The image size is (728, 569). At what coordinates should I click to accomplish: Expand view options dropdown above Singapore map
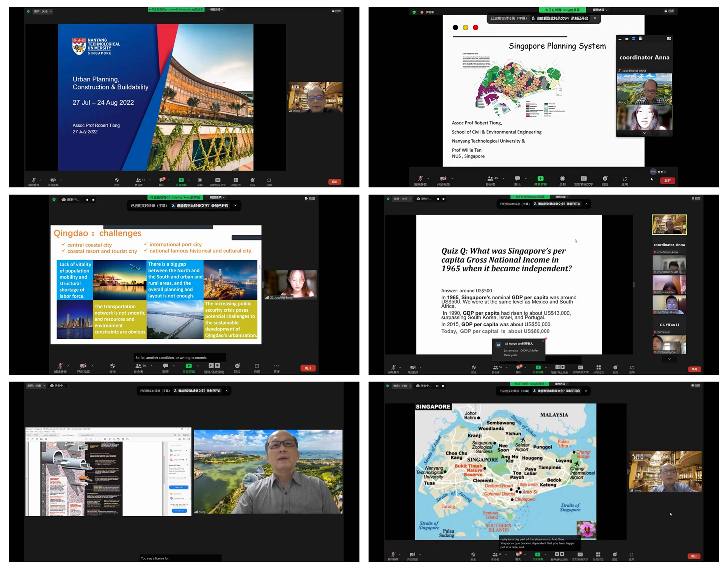pos(562,384)
